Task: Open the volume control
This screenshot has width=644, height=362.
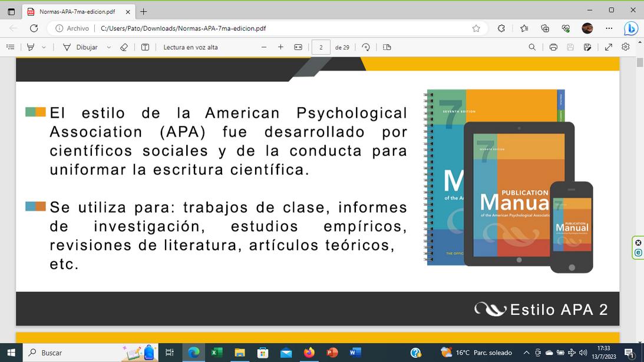Action: pyautogui.click(x=583, y=353)
